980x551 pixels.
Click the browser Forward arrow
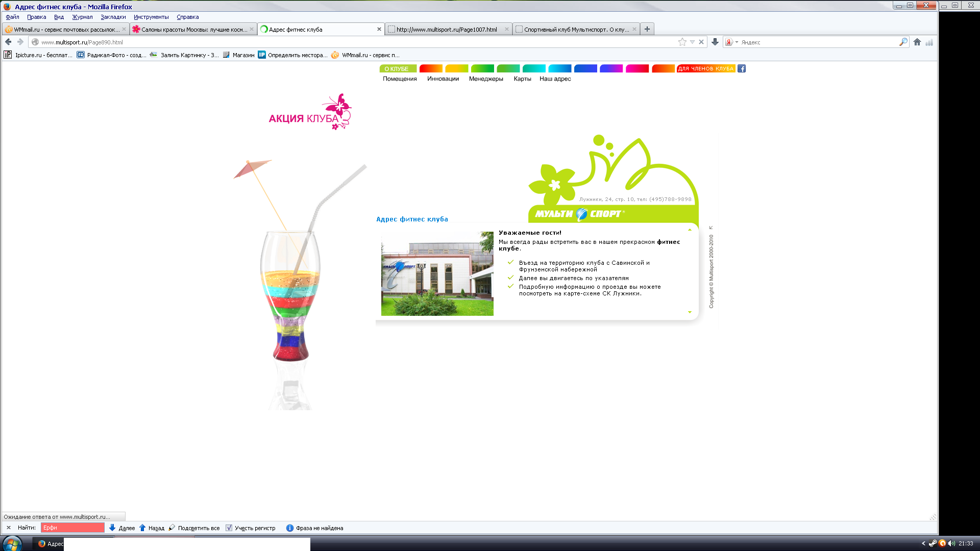click(x=20, y=42)
